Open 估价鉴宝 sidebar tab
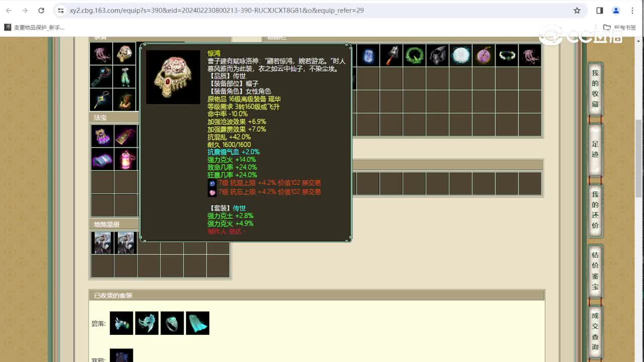Viewport: 644px width, 362px height. coord(595,270)
